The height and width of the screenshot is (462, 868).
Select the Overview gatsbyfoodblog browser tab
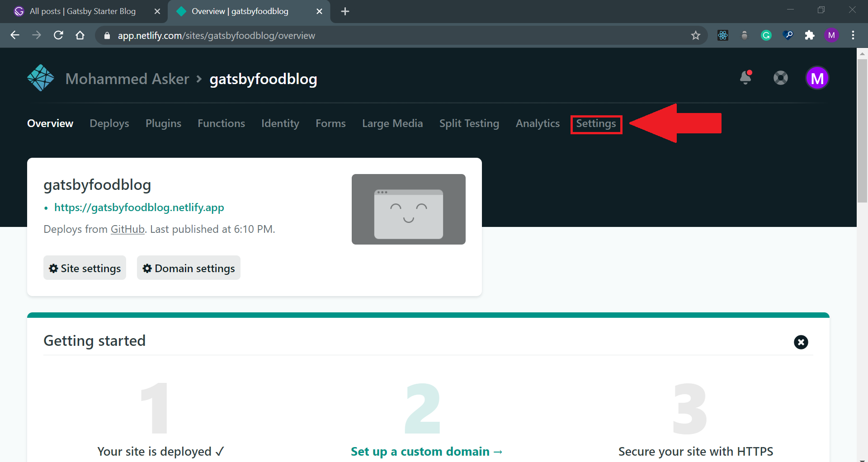coord(240,11)
